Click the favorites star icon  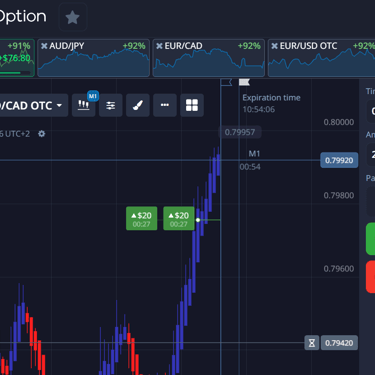pyautogui.click(x=73, y=17)
